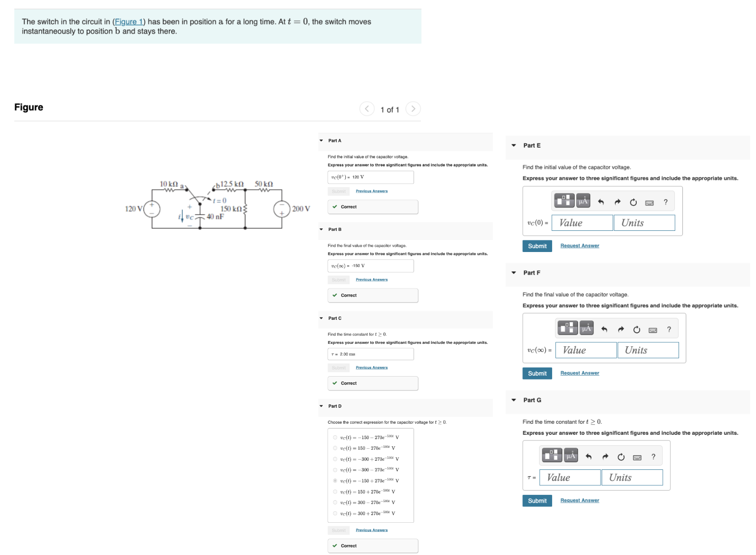Collapse the Part A section
This screenshot has width=756, height=555.
click(321, 141)
